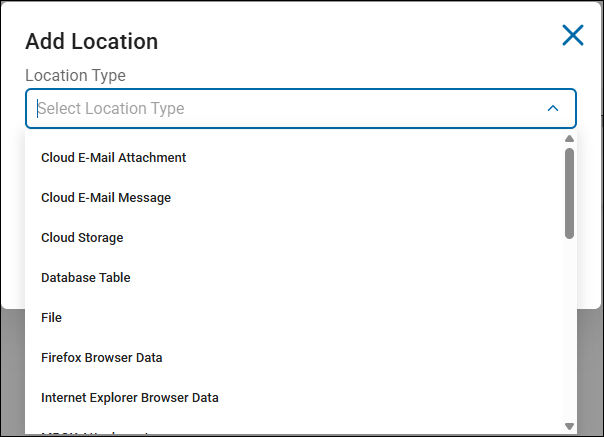Click the gray backdrop beside the dropdown list

(x=590, y=370)
